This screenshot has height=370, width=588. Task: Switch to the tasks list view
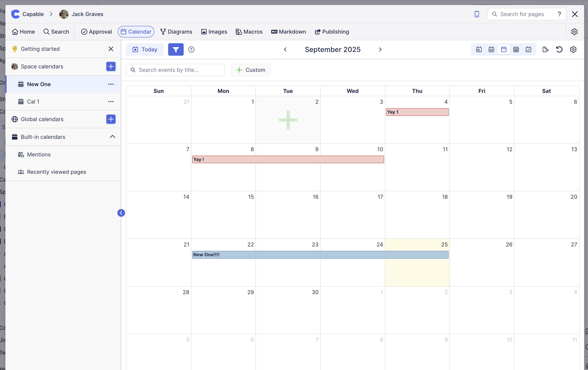[x=528, y=49]
